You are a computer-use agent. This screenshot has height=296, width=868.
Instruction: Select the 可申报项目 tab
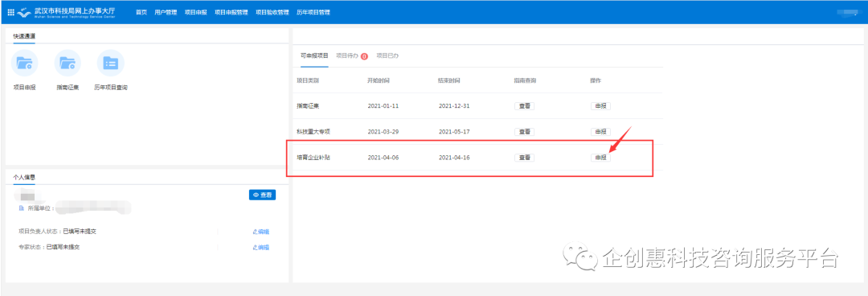[314, 56]
